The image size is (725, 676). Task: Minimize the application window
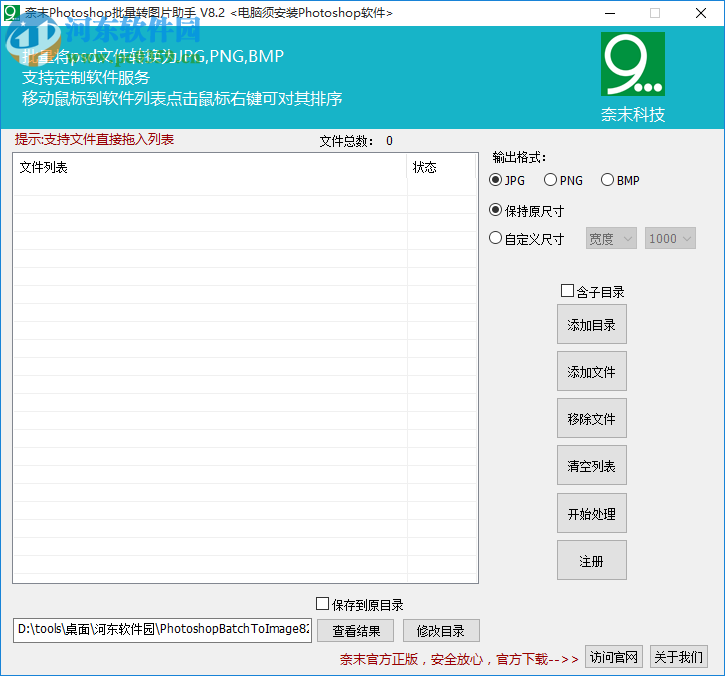pyautogui.click(x=610, y=13)
